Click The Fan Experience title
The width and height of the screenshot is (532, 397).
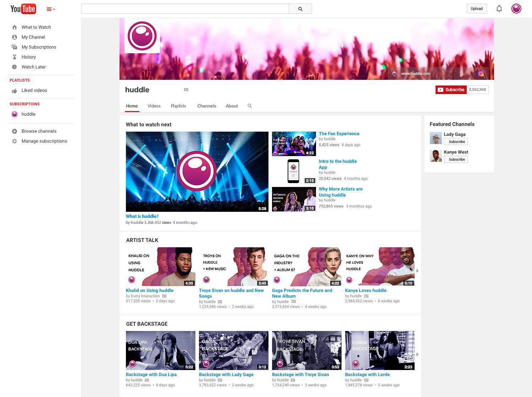pos(339,134)
